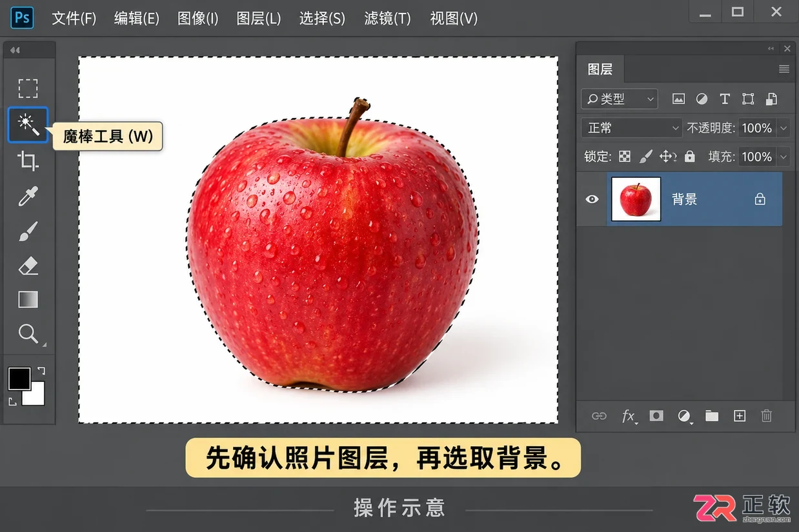Open the 文件(F) menu
799x532 pixels.
(x=74, y=18)
